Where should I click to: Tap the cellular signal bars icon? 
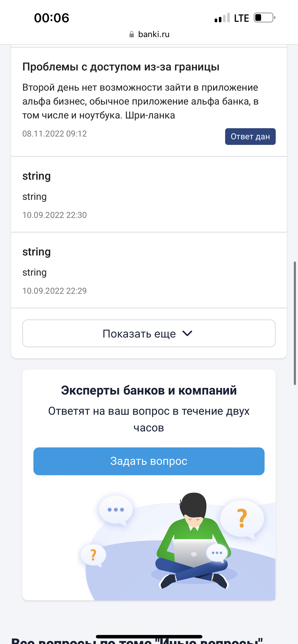tap(222, 18)
